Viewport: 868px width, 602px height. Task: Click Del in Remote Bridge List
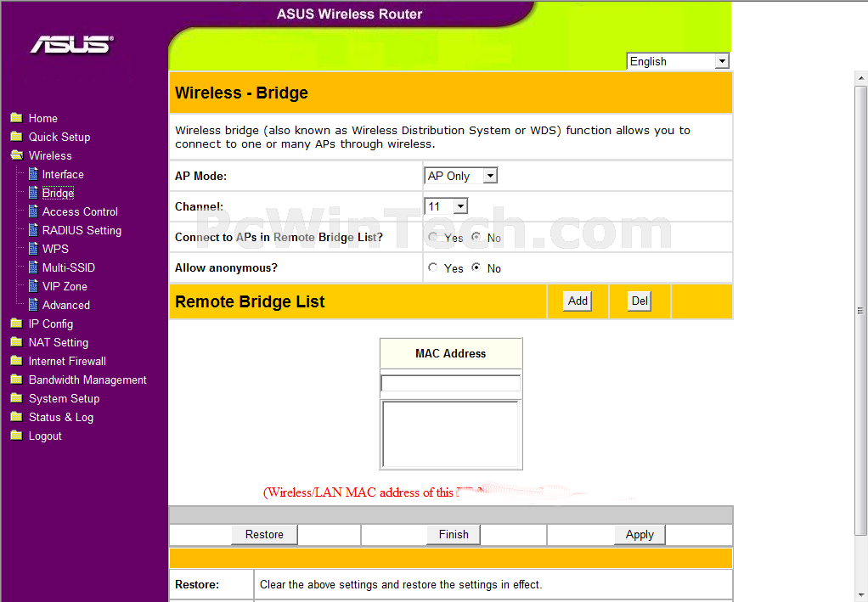(640, 301)
